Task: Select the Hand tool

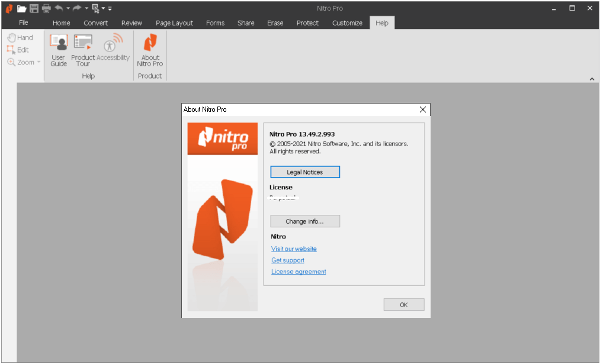Action: [20, 37]
